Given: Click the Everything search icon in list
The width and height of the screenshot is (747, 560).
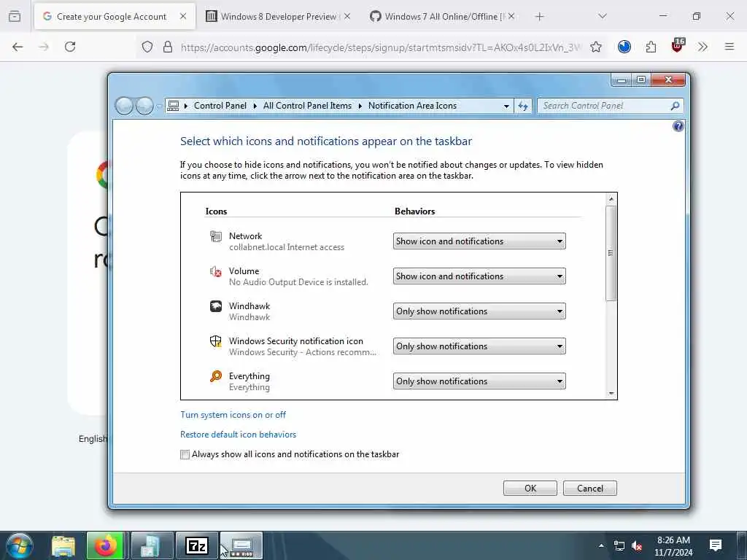Looking at the screenshot, I should (x=216, y=376).
